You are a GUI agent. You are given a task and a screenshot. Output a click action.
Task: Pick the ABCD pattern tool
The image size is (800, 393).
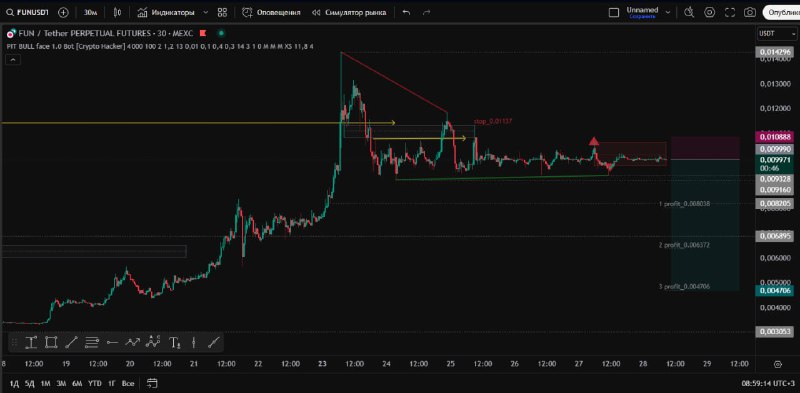pyautogui.click(x=153, y=342)
